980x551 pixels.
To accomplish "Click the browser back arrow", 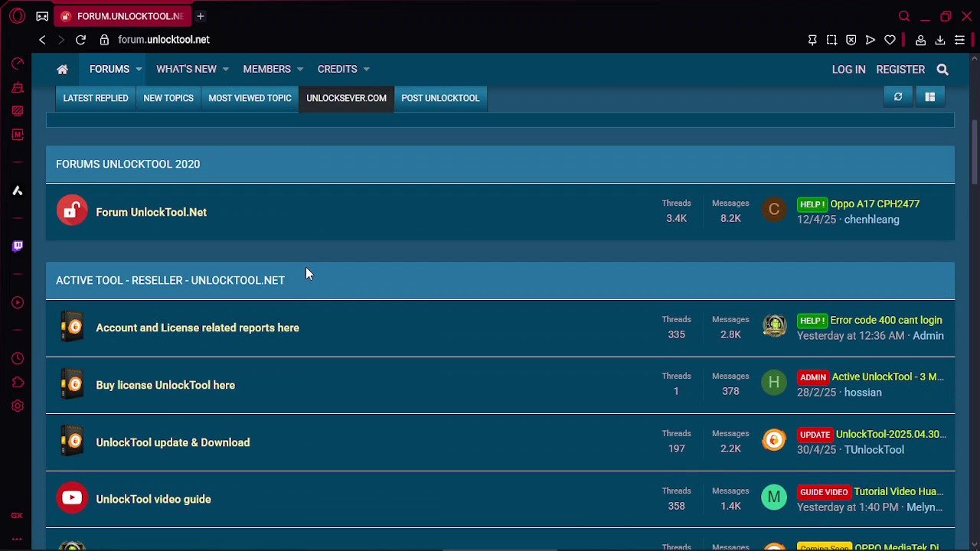I will [42, 40].
